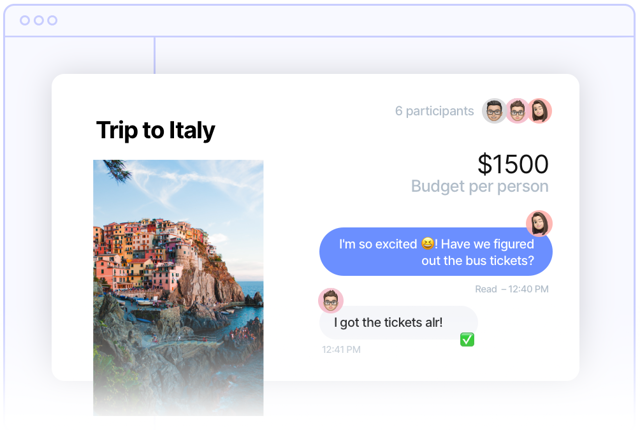The width and height of the screenshot is (640, 430).
Task: Click the green checkmark emoji reaction
Action: click(x=467, y=339)
